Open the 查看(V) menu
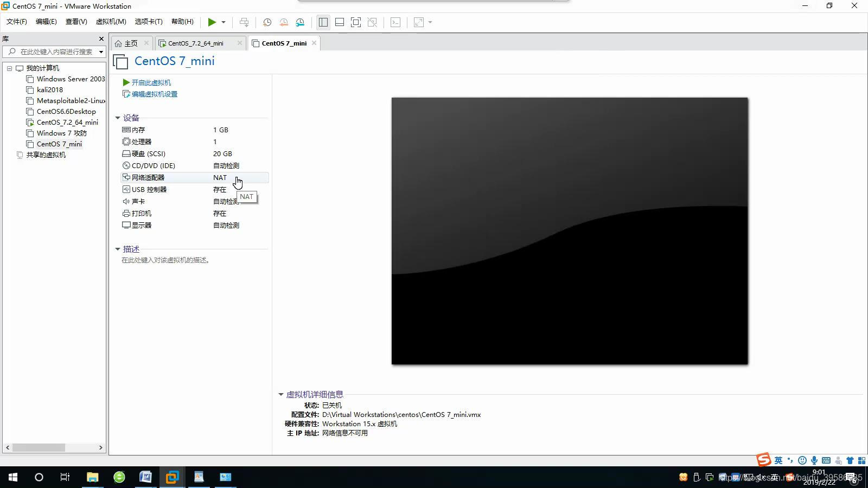 click(76, 22)
